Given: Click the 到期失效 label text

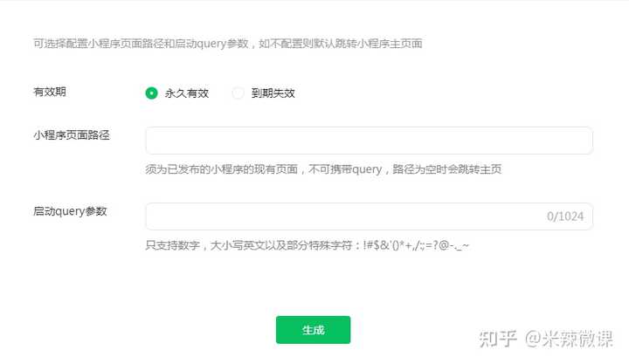Looking at the screenshot, I should (x=273, y=93).
